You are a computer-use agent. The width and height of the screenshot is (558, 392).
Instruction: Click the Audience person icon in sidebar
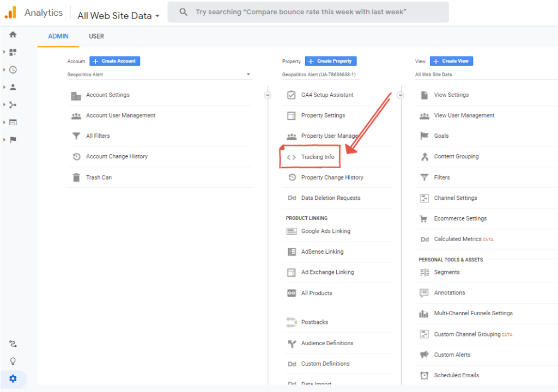click(13, 87)
